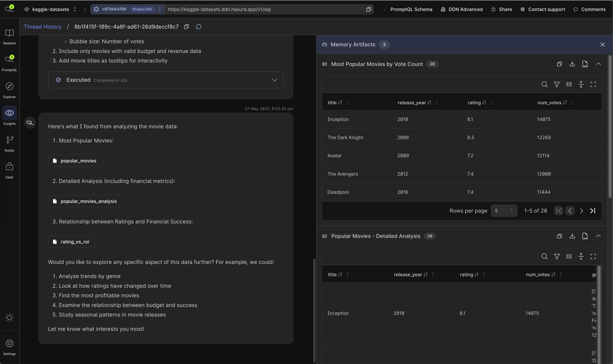
Task: Search within Most Popular Movies table
Action: (x=544, y=84)
